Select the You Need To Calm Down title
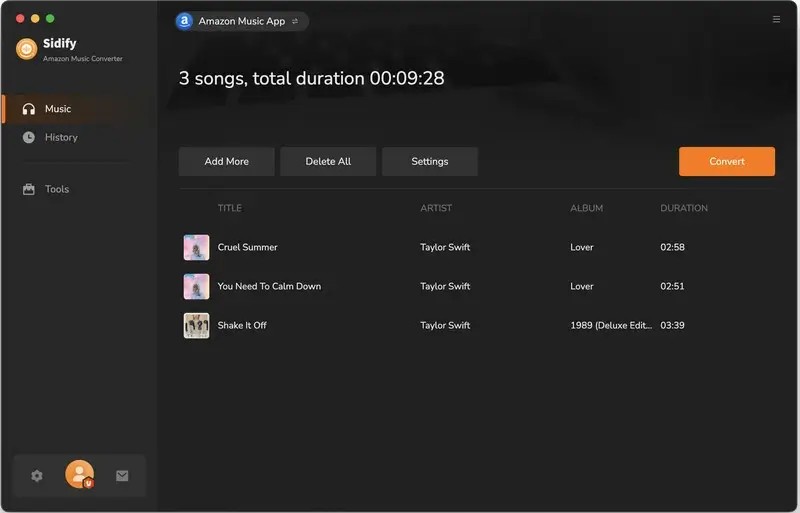This screenshot has width=800, height=513. [269, 286]
